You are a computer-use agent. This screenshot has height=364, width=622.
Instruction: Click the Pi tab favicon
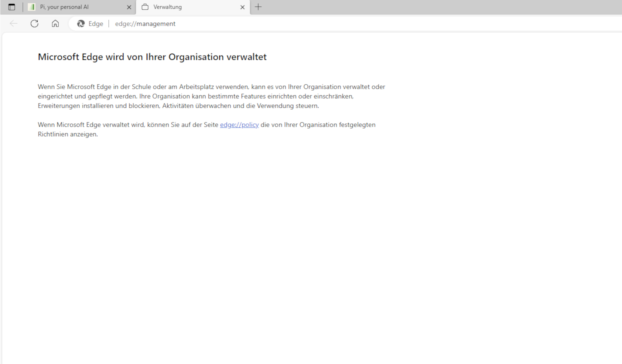tap(32, 7)
